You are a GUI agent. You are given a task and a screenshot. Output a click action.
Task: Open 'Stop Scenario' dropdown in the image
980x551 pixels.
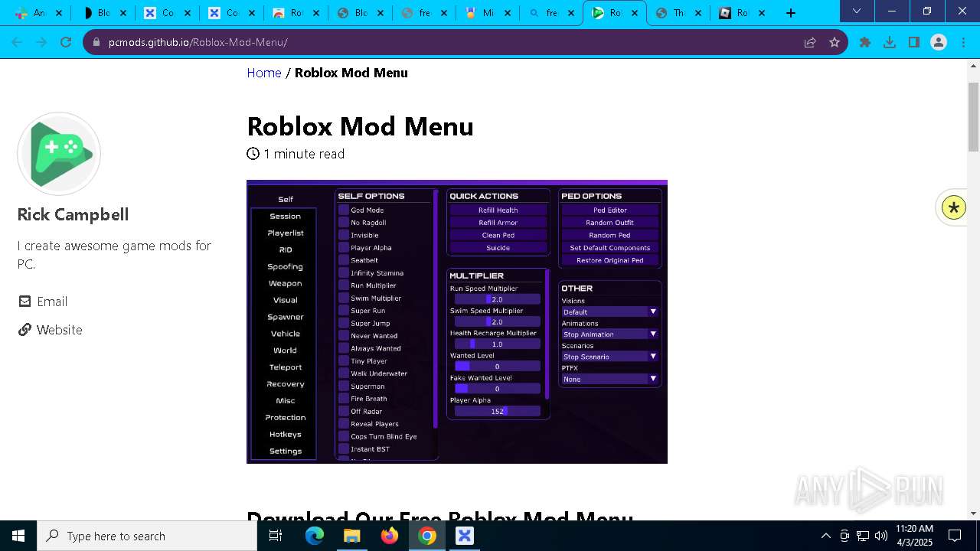coord(609,356)
